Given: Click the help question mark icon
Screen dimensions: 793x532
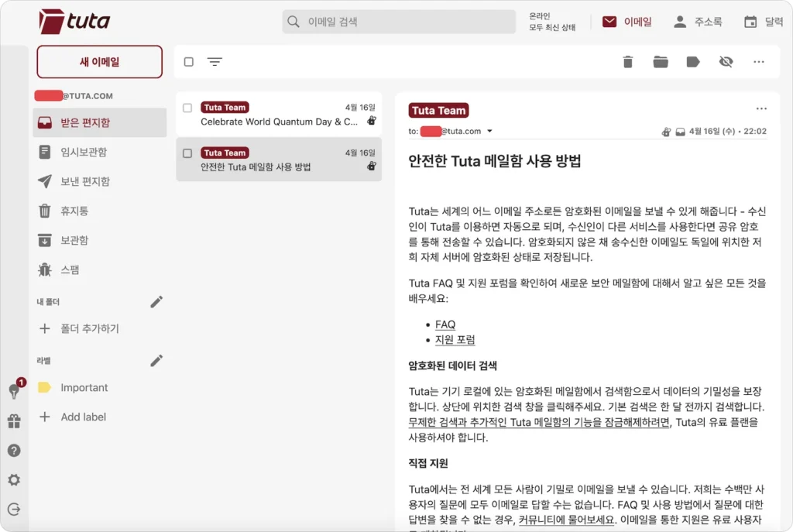Looking at the screenshot, I should [x=14, y=451].
